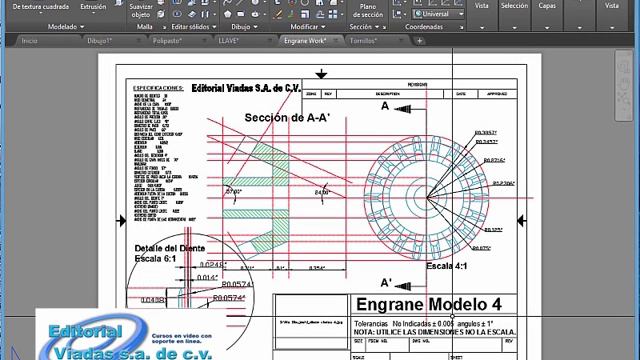This screenshot has height=360, width=640.
Task: Click the 0.014" dimension text
Action: 207,278
